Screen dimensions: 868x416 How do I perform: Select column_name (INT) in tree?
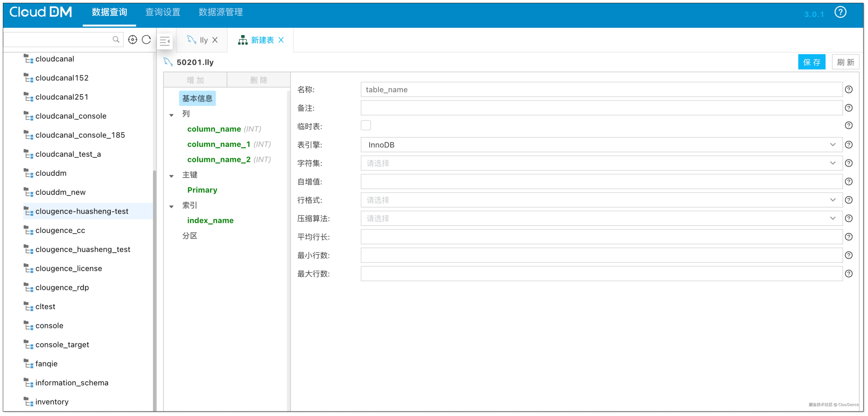coord(224,129)
